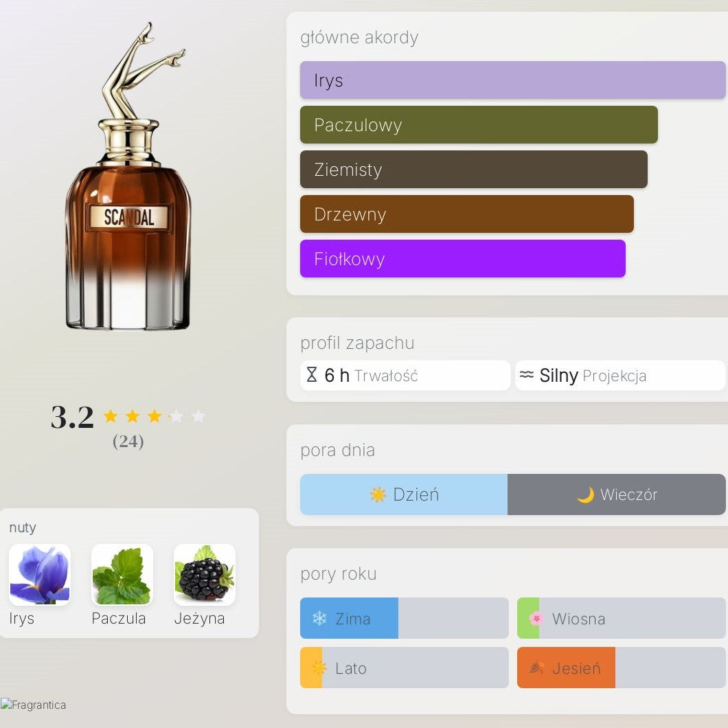
Task: Click the Lato season bar
Action: click(x=405, y=668)
